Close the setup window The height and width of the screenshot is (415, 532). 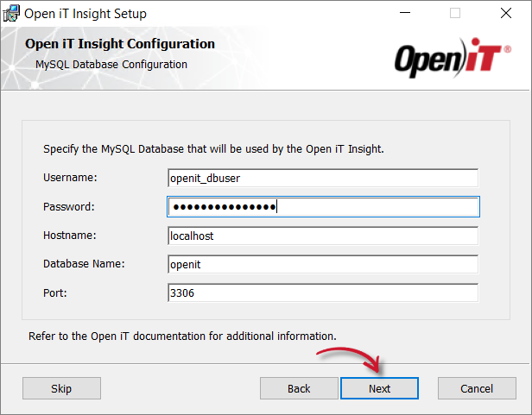(506, 13)
